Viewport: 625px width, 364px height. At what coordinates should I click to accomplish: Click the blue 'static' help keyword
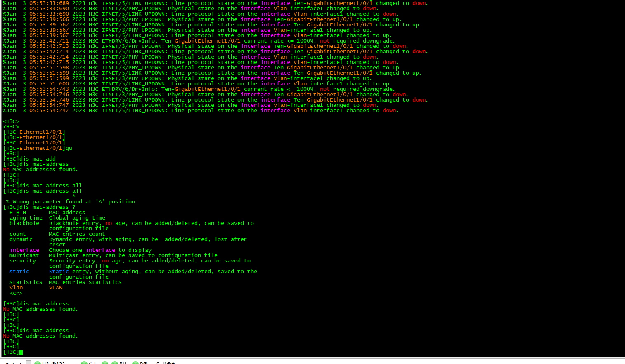(19, 272)
